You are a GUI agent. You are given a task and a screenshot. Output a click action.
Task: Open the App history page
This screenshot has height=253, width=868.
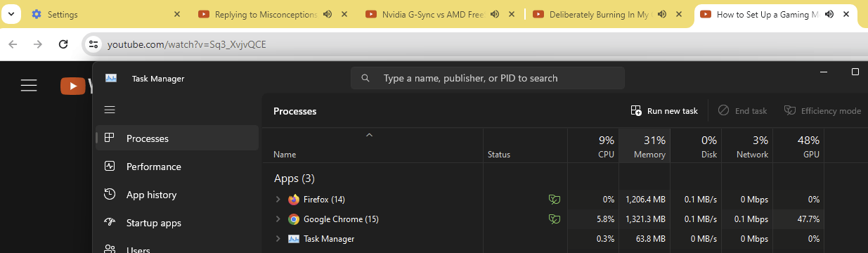tap(177, 195)
